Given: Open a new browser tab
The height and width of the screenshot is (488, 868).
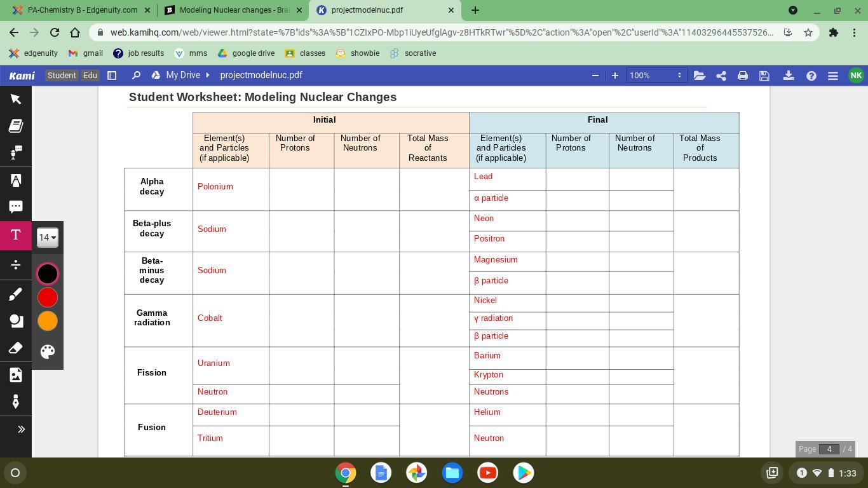Looking at the screenshot, I should 475,10.
